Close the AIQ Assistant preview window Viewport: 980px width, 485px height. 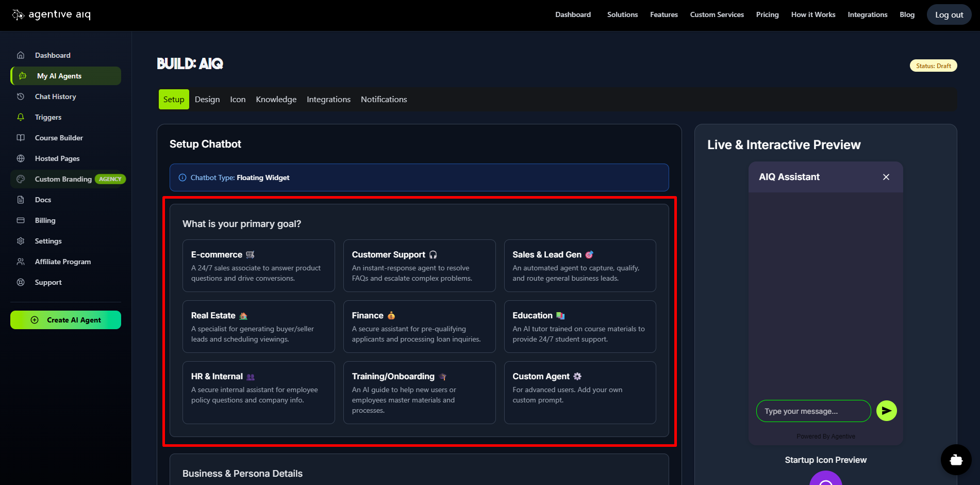tap(886, 177)
